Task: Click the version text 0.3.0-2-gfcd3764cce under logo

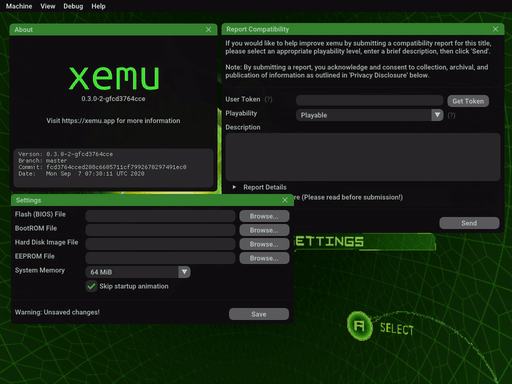Action: point(113,99)
